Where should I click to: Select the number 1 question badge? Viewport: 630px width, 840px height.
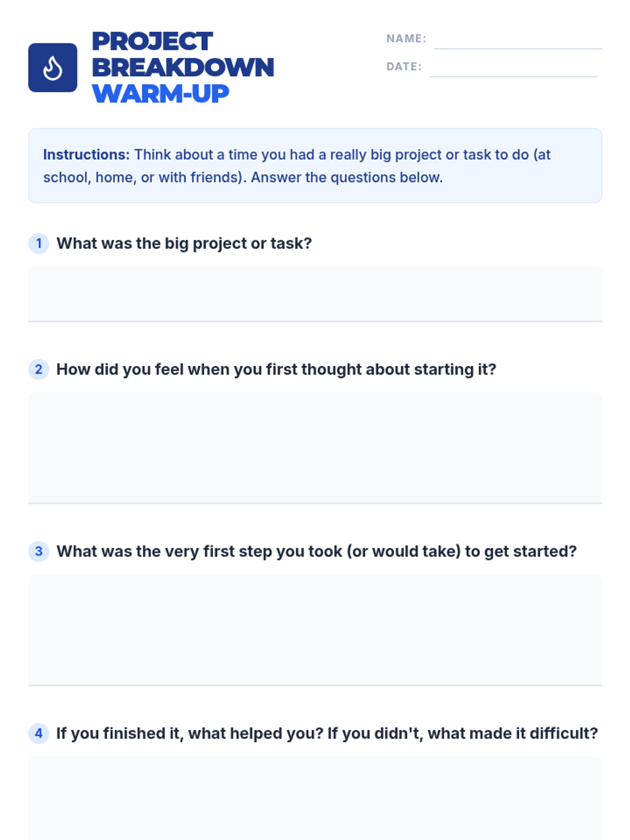(x=38, y=243)
